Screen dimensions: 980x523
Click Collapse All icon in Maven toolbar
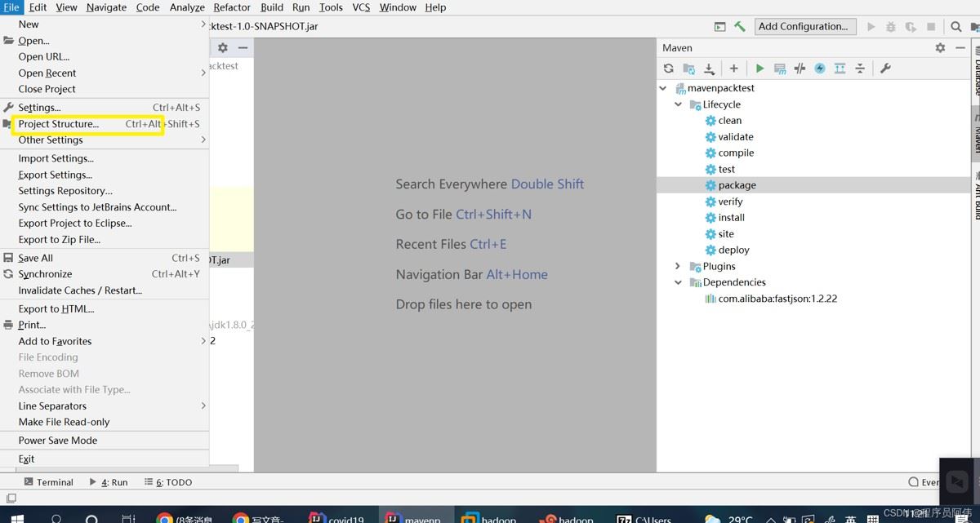(860, 69)
